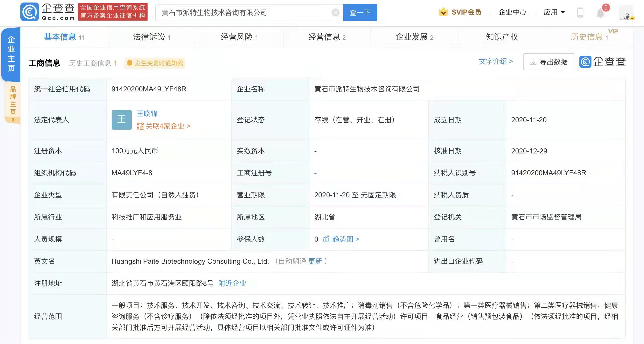Screen dimensions: 644x344
Task: Click the bell icon in the change-notify badge
Action: [129, 63]
